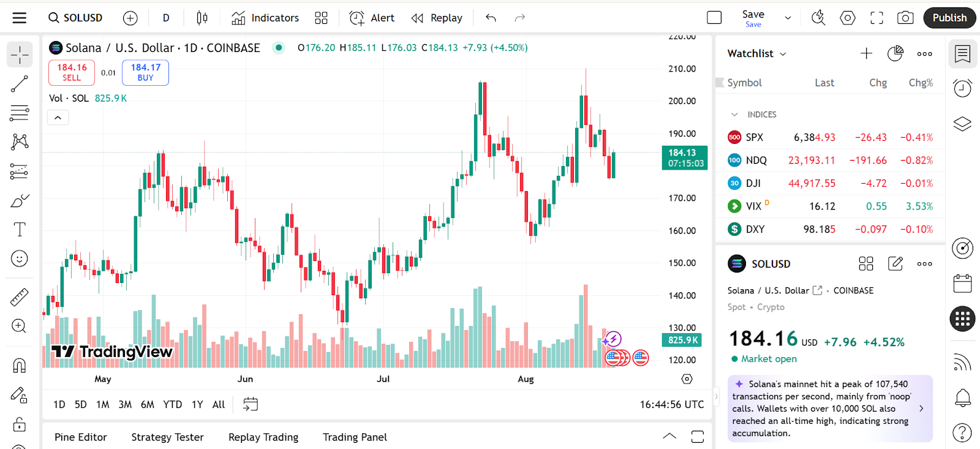The image size is (980, 449).
Task: Create a price Alert
Action: click(x=372, y=18)
